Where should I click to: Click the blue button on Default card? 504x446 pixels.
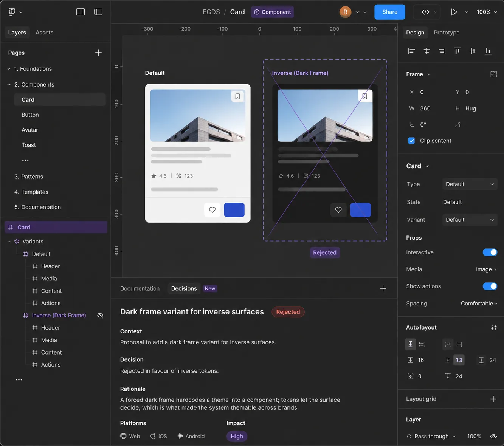coord(234,210)
